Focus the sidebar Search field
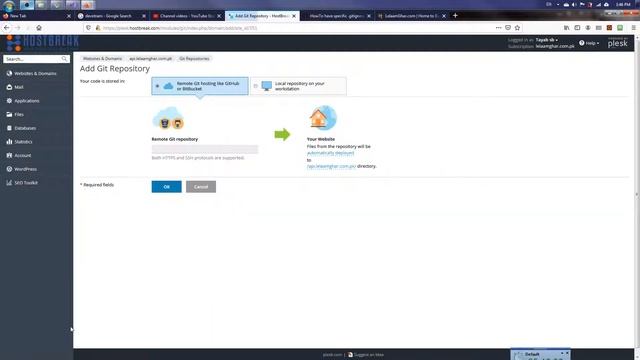 click(33, 59)
